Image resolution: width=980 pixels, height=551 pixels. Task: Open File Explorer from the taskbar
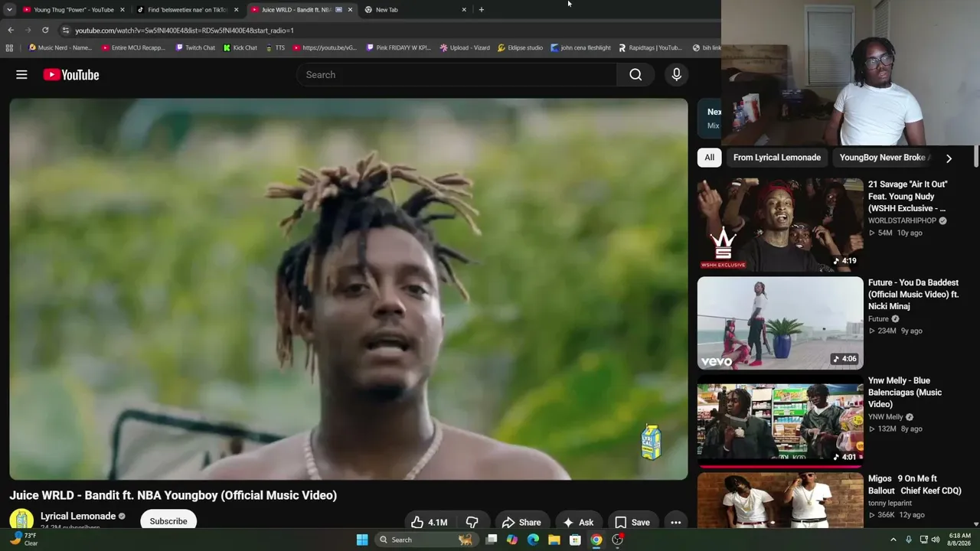[x=554, y=540]
